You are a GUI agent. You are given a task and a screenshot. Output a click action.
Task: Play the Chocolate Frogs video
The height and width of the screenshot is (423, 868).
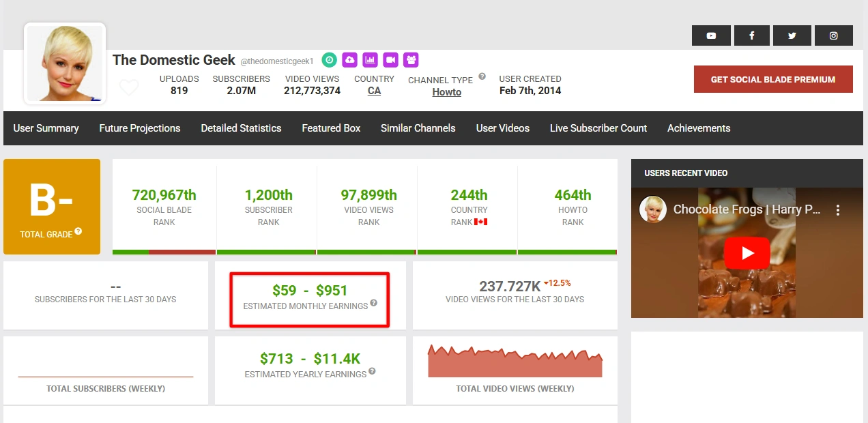[x=747, y=253]
